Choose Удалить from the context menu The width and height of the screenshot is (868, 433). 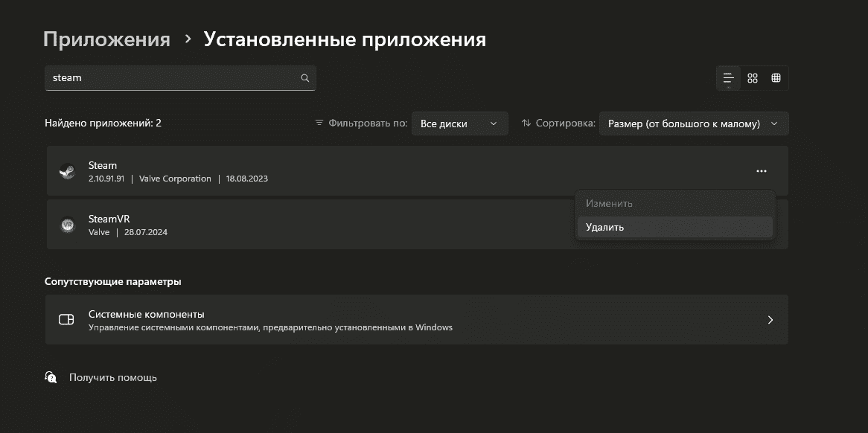coord(674,227)
